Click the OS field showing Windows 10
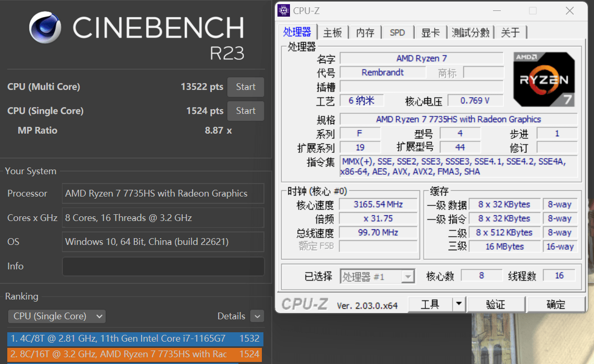 pos(163,242)
